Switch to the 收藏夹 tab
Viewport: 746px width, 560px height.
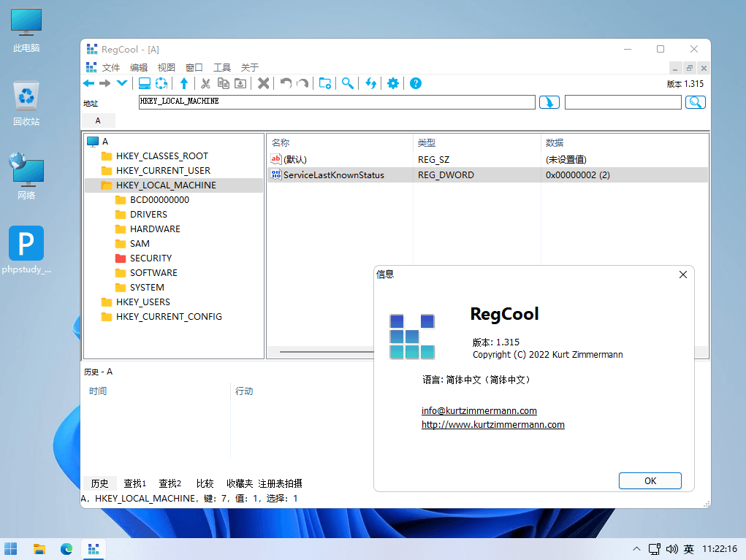[240, 483]
